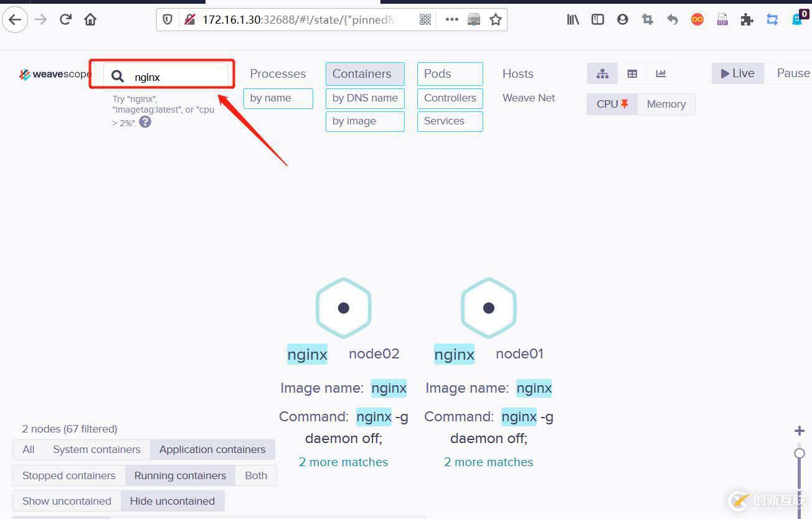The width and height of the screenshot is (812, 519).
Task: Filter containers by image
Action: point(365,121)
